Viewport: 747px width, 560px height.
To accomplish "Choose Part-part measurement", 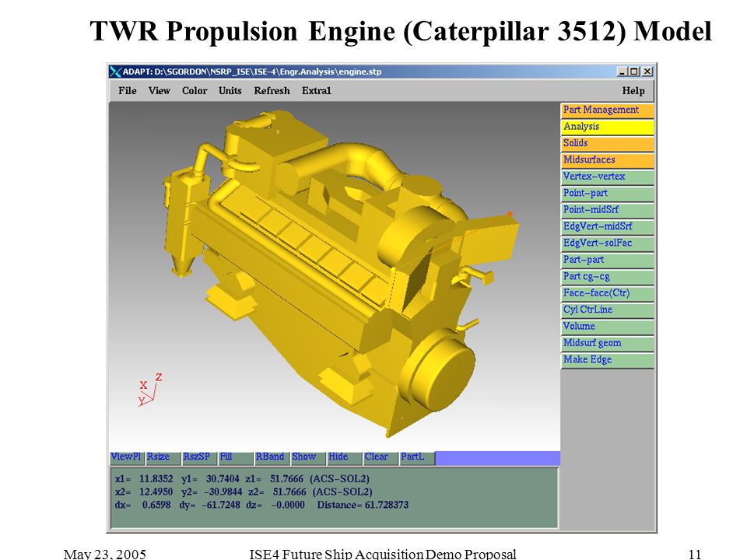I will pyautogui.click(x=608, y=260).
